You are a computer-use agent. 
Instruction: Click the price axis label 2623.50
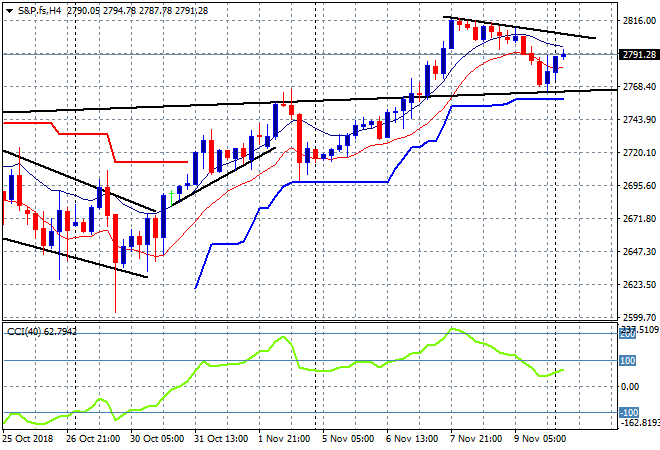639,285
